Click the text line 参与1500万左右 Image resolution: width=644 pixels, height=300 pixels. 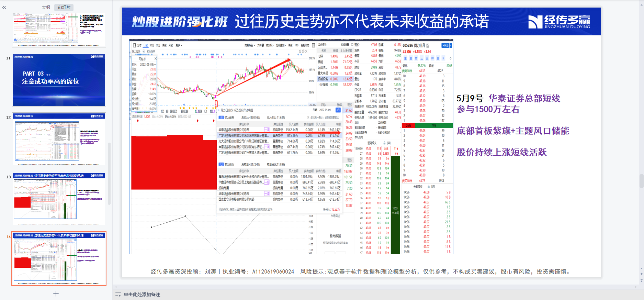(488, 110)
